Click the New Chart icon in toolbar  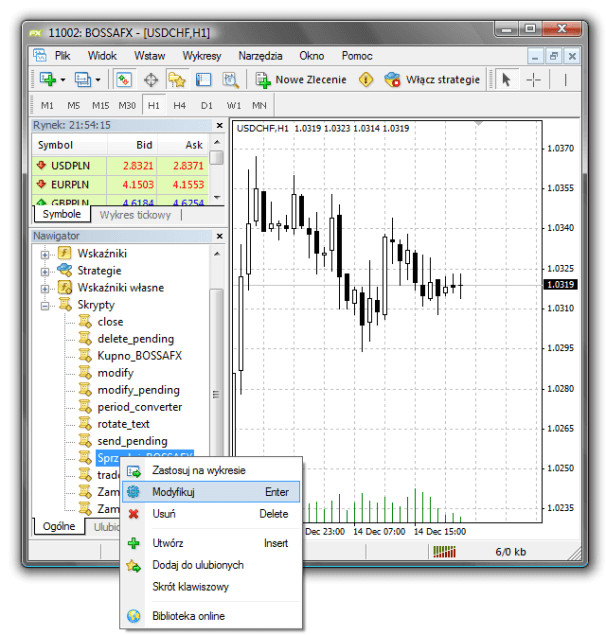(x=47, y=79)
